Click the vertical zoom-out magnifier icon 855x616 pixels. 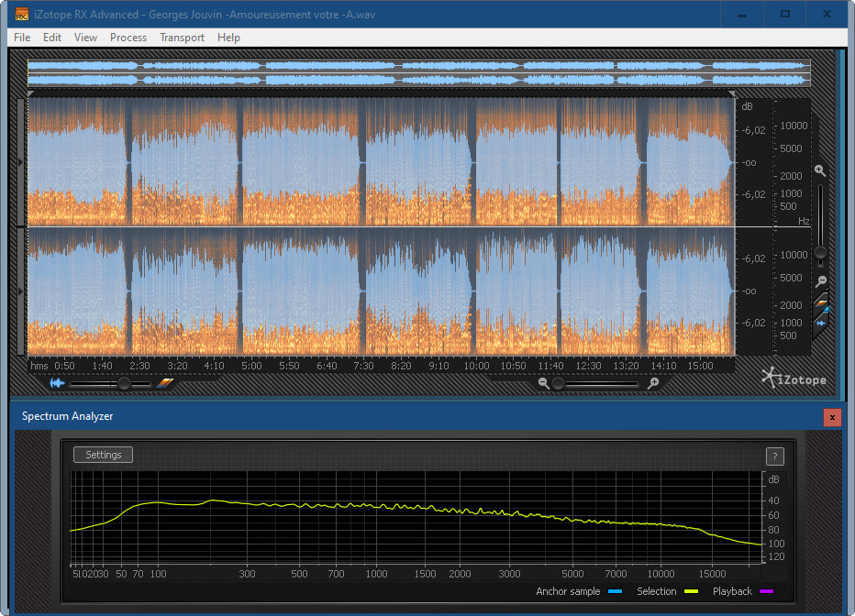click(821, 281)
